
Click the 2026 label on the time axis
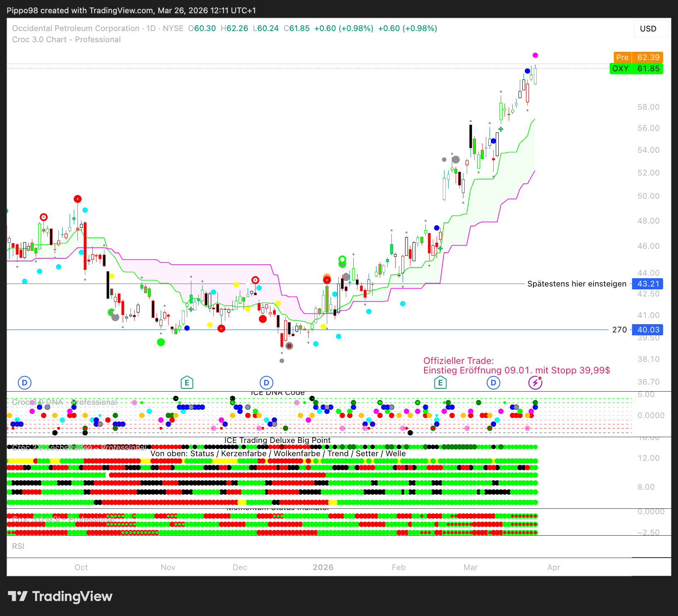pyautogui.click(x=323, y=567)
